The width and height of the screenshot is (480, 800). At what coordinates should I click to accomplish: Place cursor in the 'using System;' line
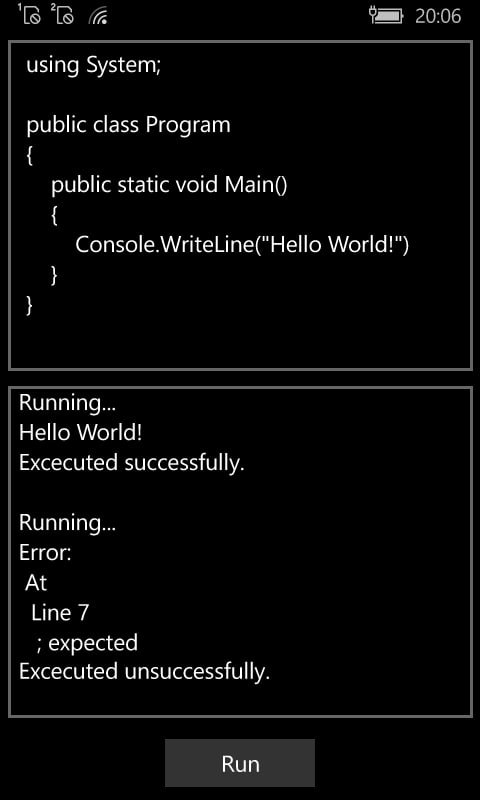(93, 65)
